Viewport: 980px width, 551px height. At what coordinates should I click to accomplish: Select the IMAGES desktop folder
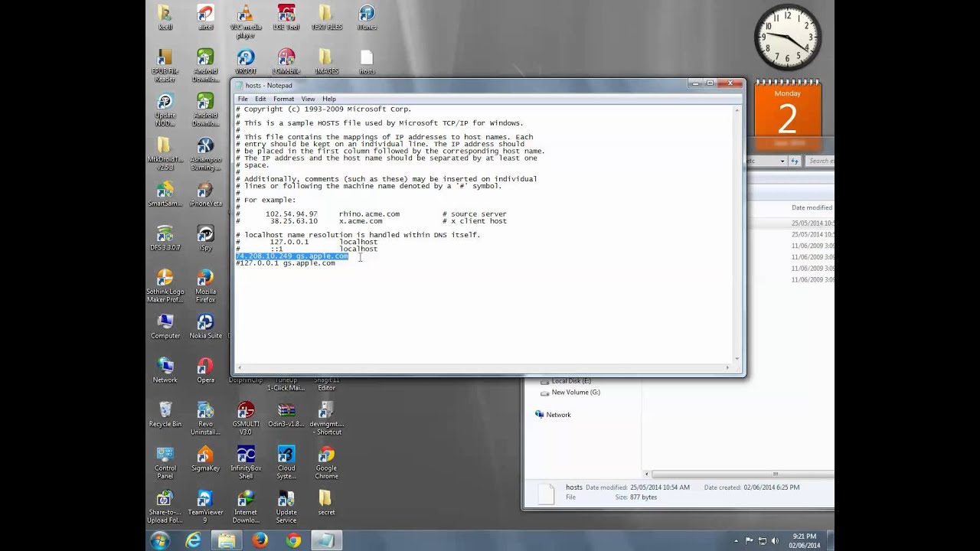(326, 61)
